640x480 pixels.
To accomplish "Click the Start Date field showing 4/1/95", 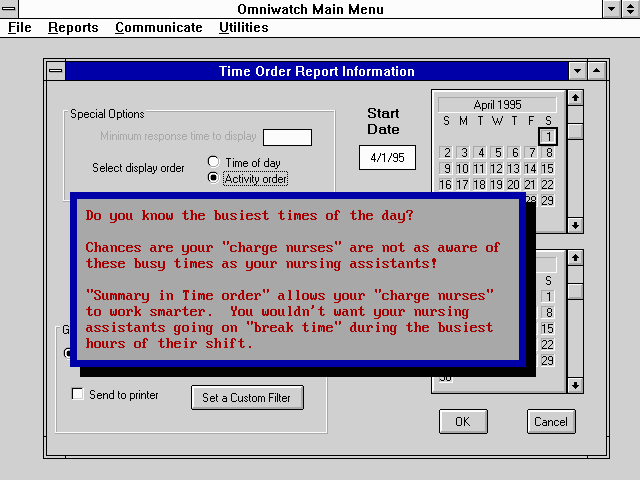I will click(387, 157).
